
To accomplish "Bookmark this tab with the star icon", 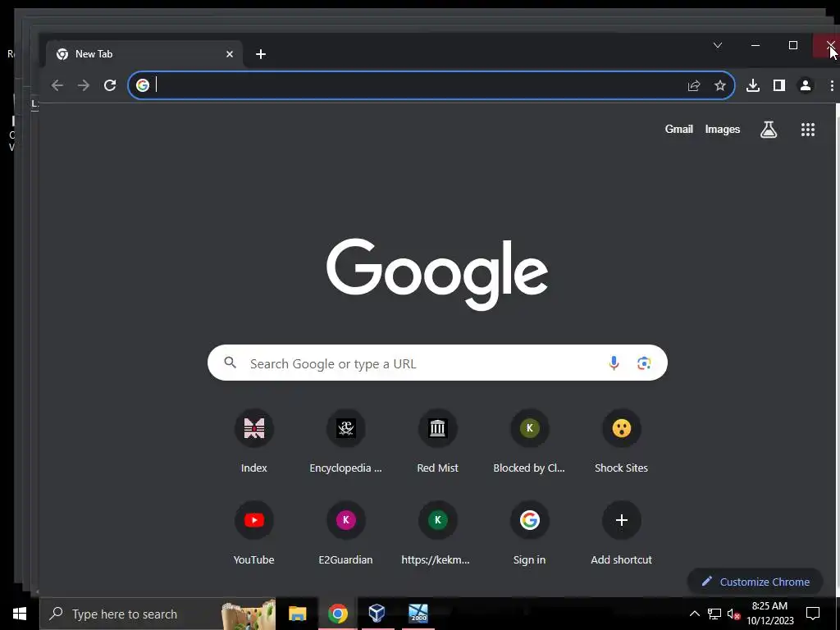I will tap(720, 85).
